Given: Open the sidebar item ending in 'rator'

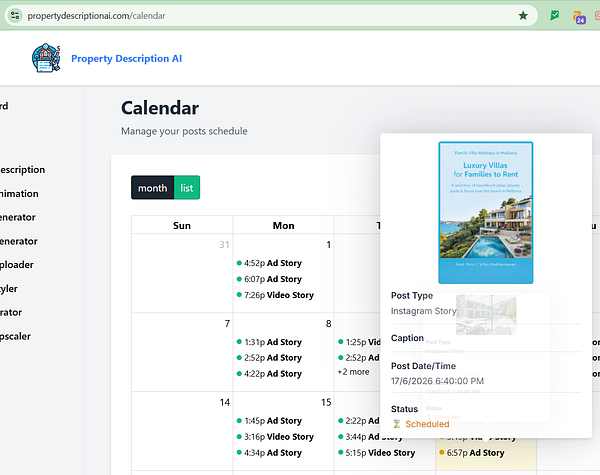Looking at the screenshot, I should pyautogui.click(x=11, y=312).
